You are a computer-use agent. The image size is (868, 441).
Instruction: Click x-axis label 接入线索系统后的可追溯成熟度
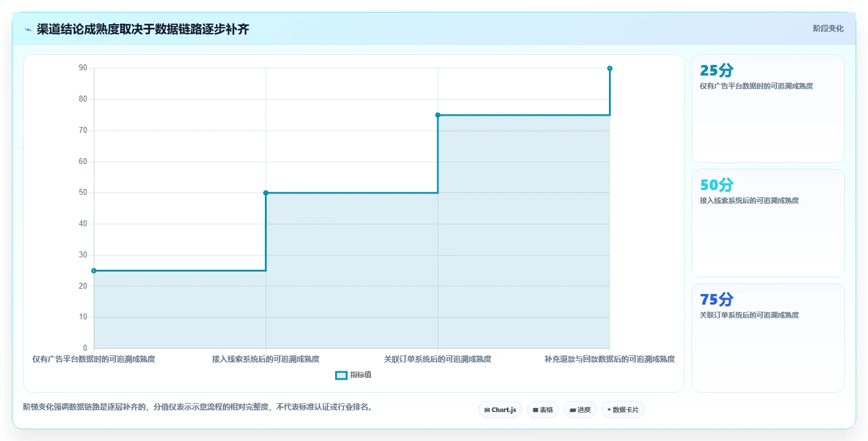point(266,359)
